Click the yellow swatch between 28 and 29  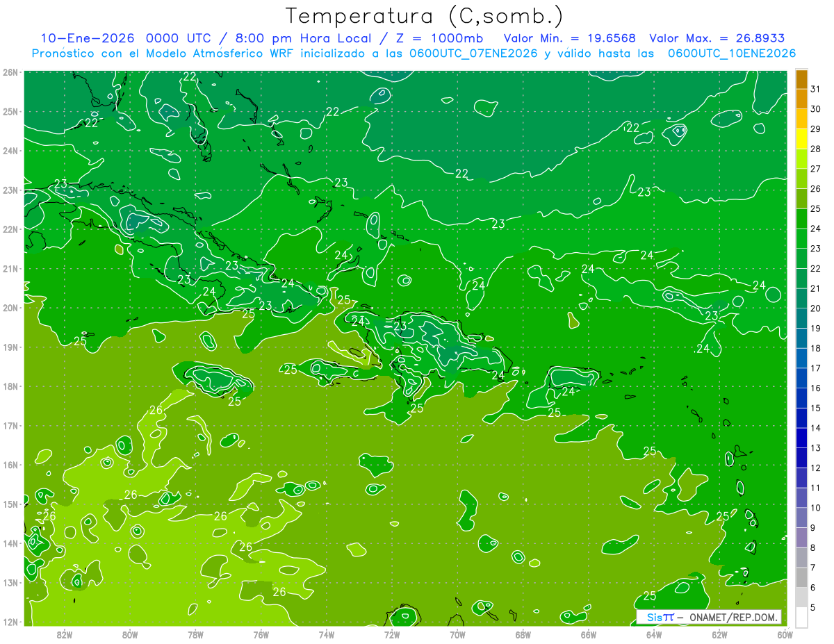[x=801, y=139]
